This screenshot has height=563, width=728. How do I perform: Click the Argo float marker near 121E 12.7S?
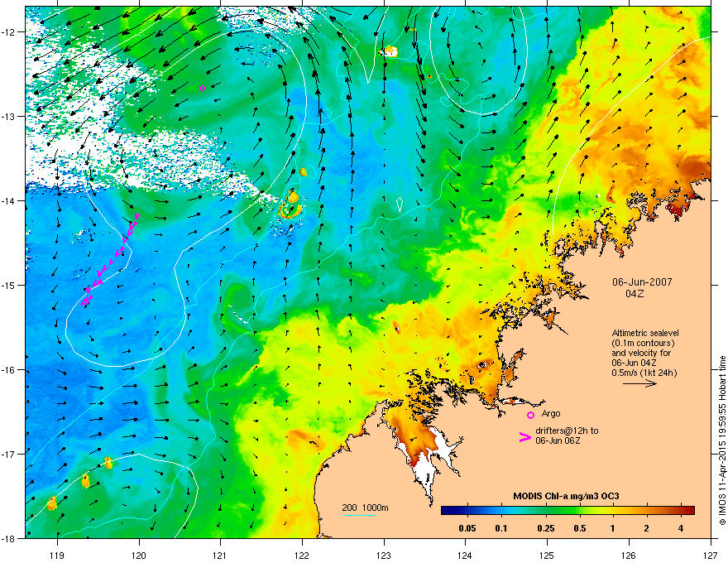(x=202, y=88)
